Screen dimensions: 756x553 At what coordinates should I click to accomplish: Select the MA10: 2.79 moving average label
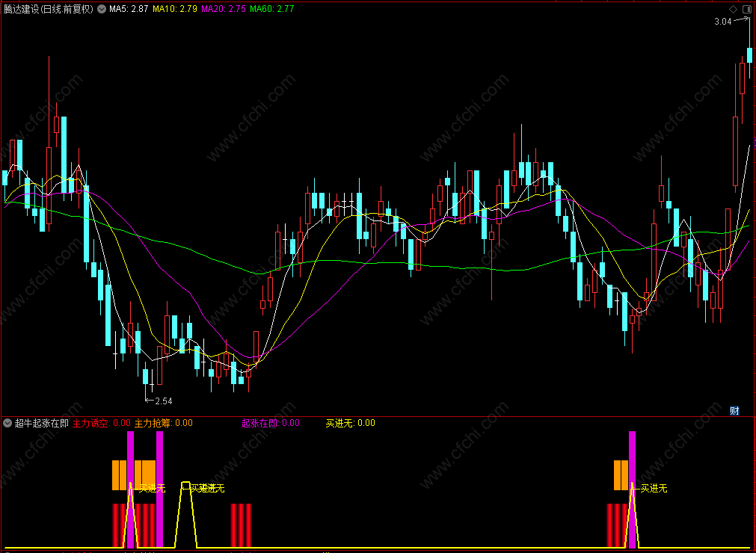coord(174,9)
